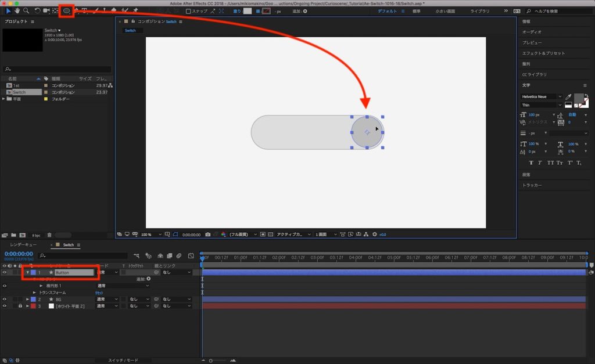
Task: Select the Rotation tool
Action: [x=37, y=10]
